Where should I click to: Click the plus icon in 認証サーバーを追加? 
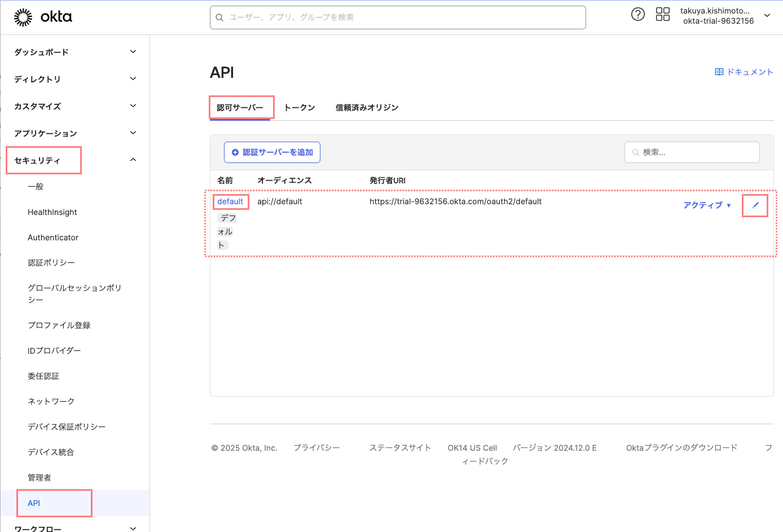[235, 152]
